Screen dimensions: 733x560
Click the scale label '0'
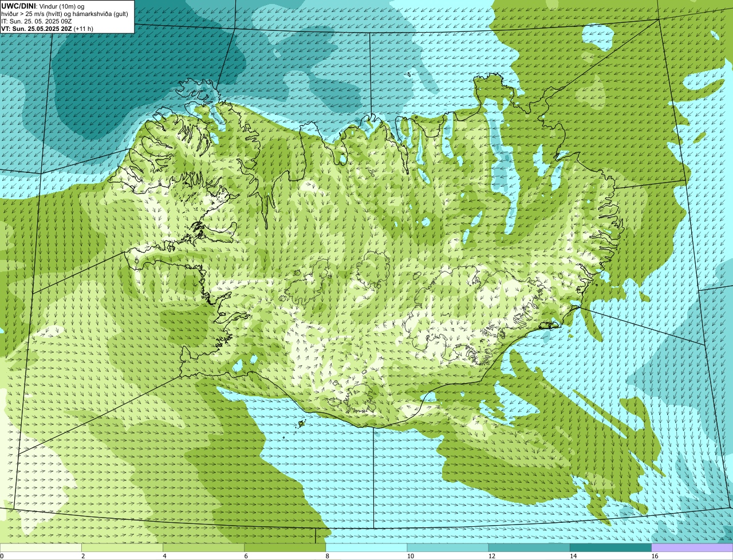2,556
